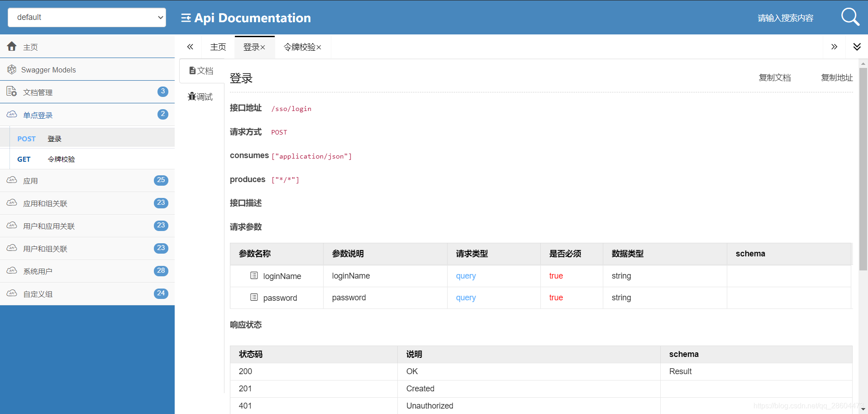
Task: Click query type in password row
Action: 466,298
